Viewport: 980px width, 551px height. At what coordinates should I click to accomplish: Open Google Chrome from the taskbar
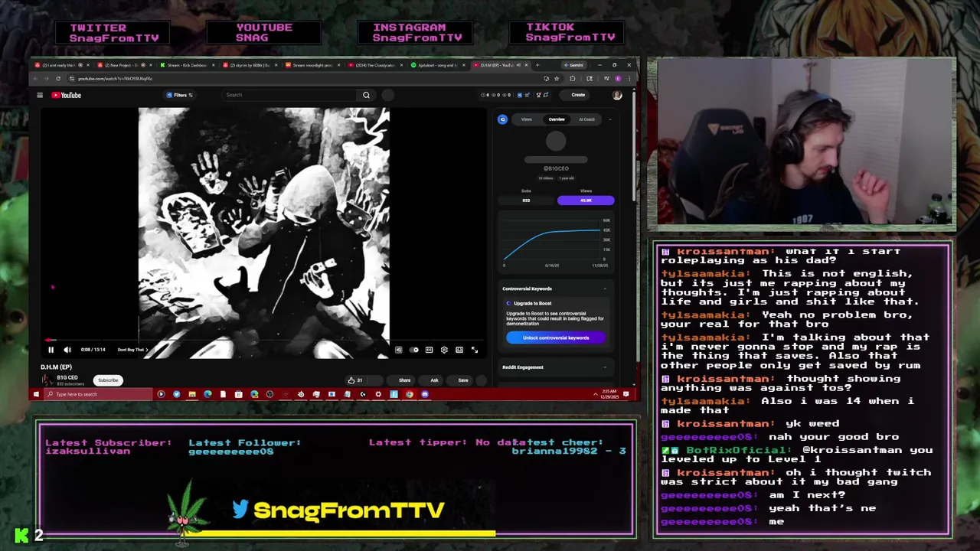click(409, 394)
